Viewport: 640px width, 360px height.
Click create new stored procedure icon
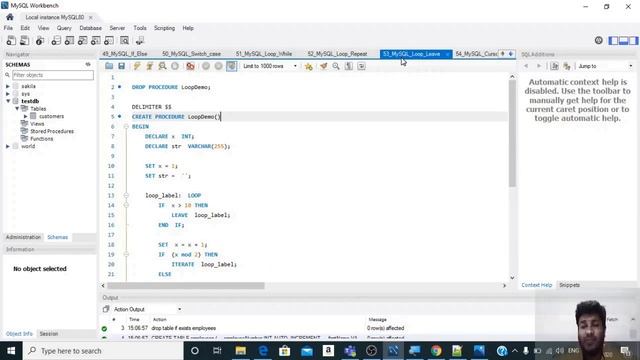(x=96, y=40)
